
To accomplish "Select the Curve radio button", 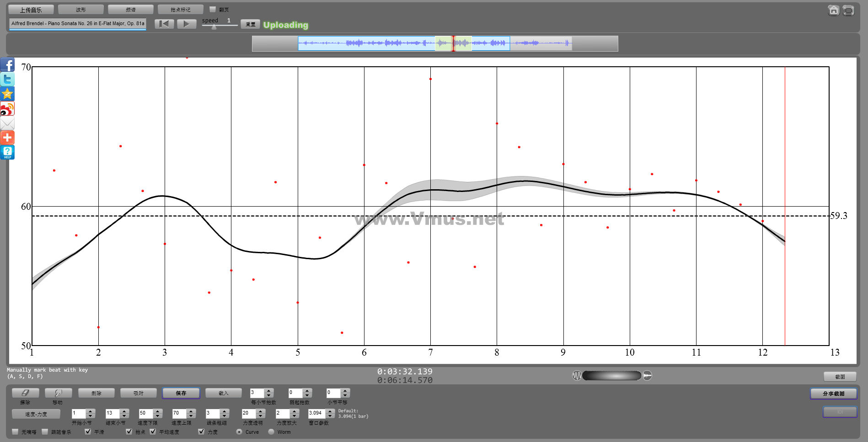I will pyautogui.click(x=239, y=431).
